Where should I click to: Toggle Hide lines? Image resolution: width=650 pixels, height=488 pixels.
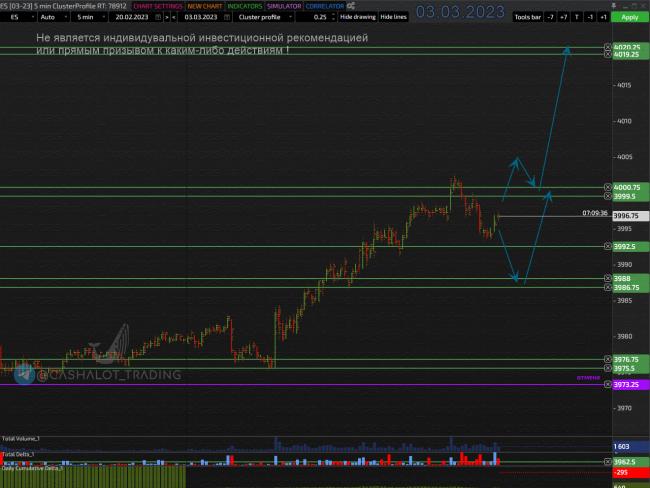(393, 17)
